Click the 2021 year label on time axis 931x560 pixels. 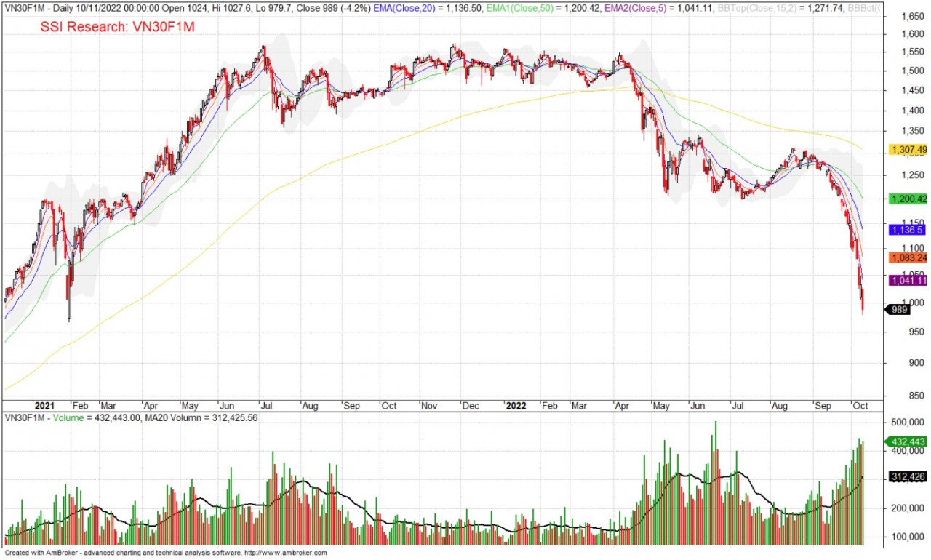44,406
